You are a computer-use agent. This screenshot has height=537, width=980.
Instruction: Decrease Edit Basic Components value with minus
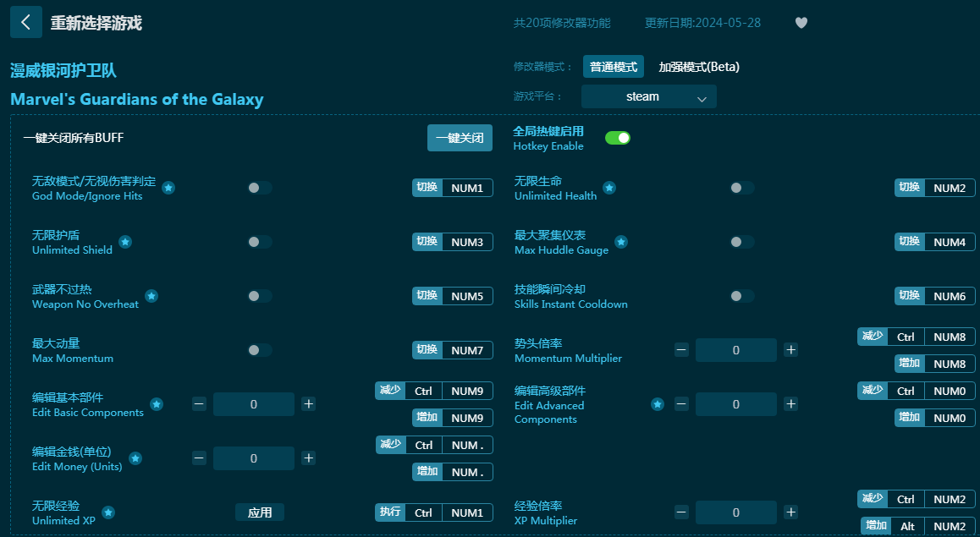click(x=199, y=404)
